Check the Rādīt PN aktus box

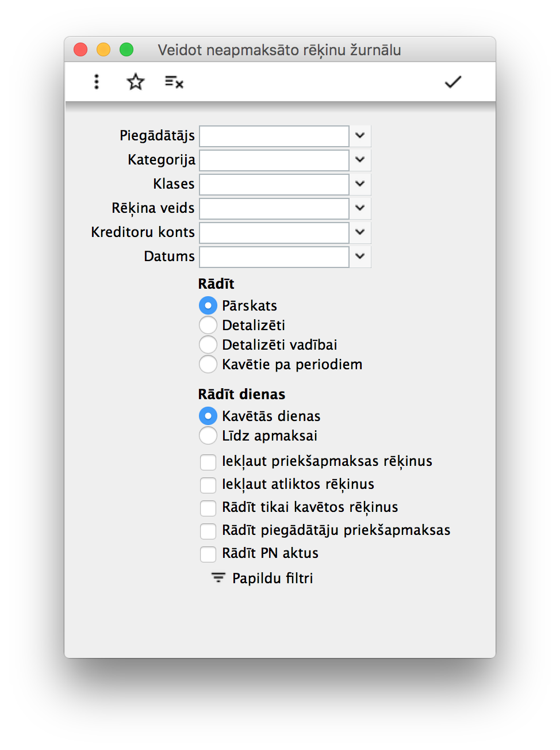(208, 553)
